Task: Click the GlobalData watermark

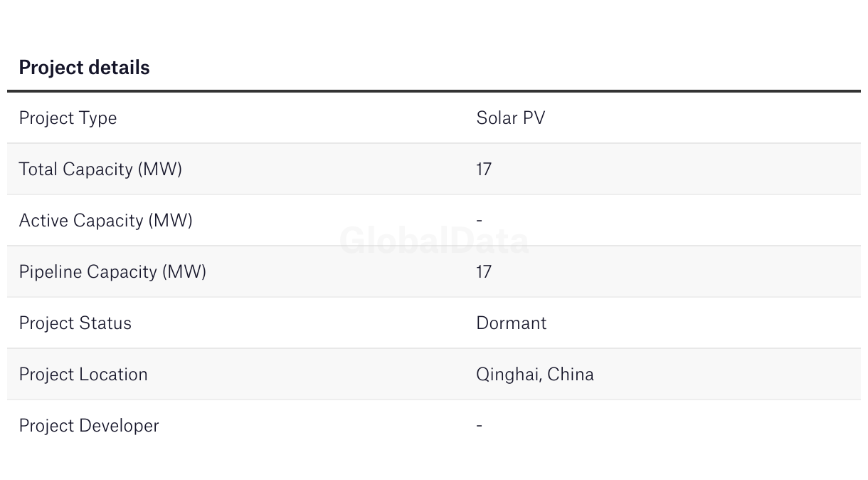Action: click(x=434, y=241)
